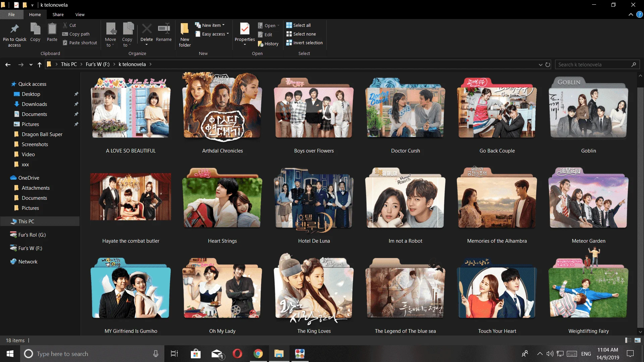Switch to the View ribbon tab
The height and width of the screenshot is (362, 644).
click(80, 14)
